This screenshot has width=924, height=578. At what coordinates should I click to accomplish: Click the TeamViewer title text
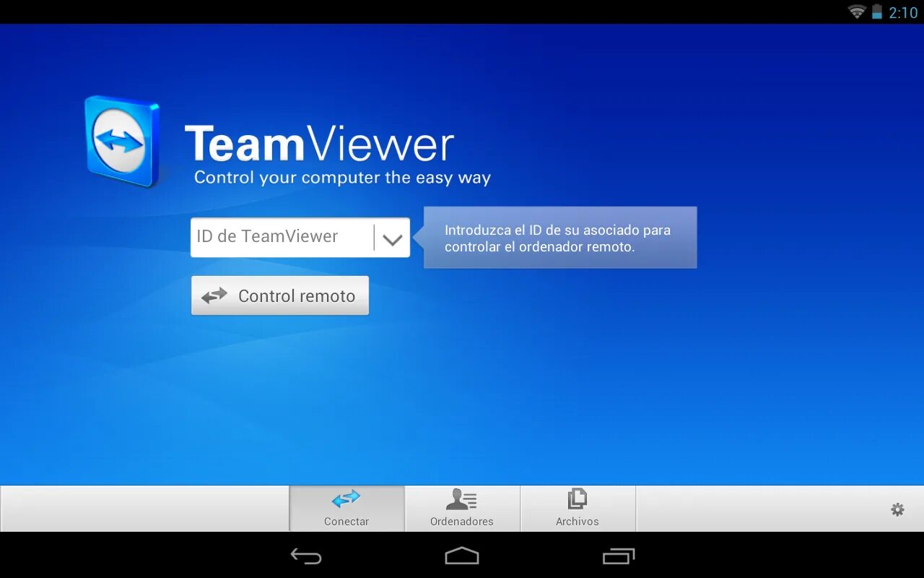tap(319, 143)
